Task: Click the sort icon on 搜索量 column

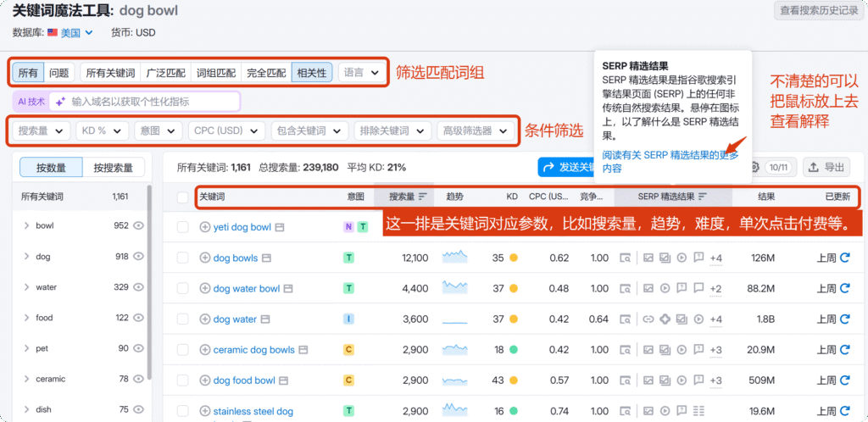Action: (423, 197)
